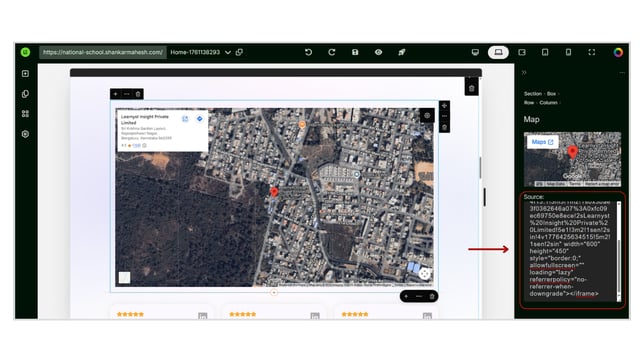Open the color wheel theme icon
Screen dimensions: 644x362
(618, 52)
